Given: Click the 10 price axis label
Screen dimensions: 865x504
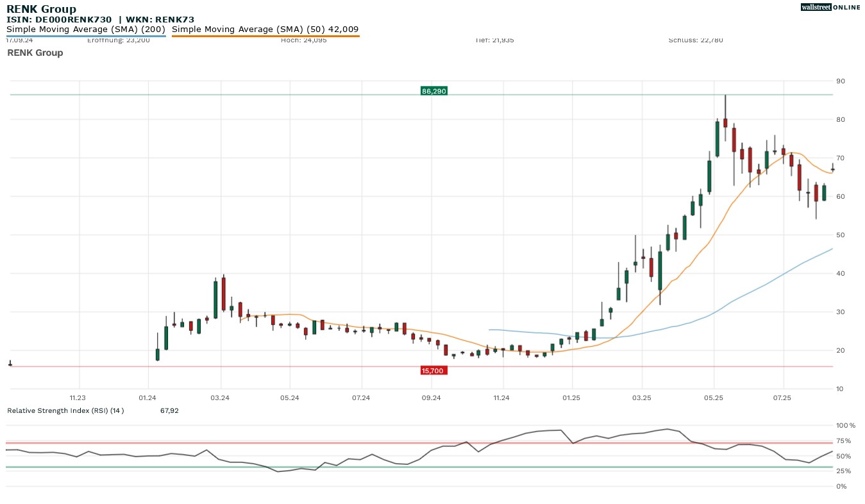Looking at the screenshot, I should (841, 389).
